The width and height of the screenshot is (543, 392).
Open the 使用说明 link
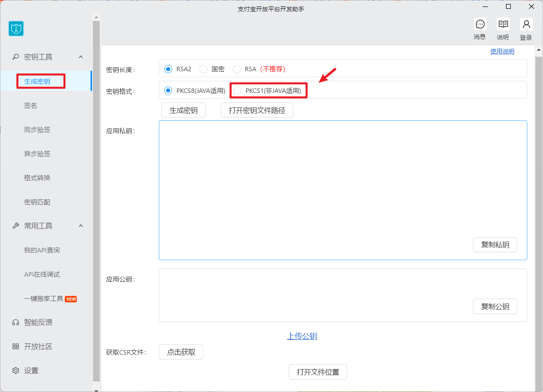click(502, 51)
